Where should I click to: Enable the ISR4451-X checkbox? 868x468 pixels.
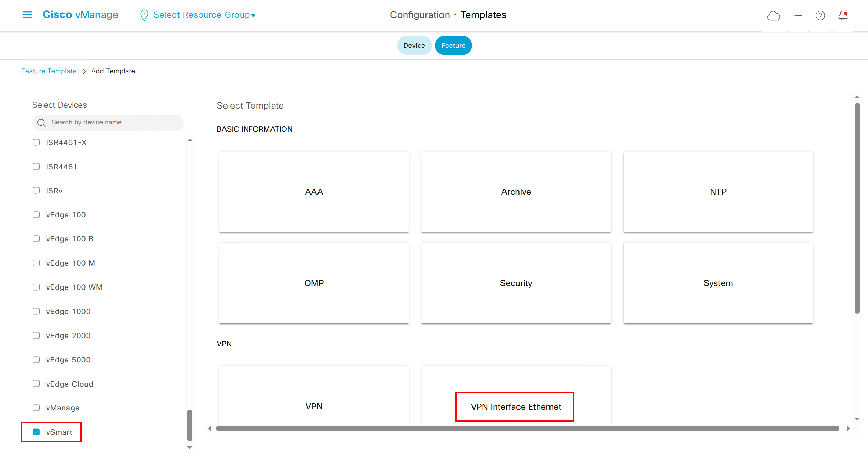coord(36,142)
